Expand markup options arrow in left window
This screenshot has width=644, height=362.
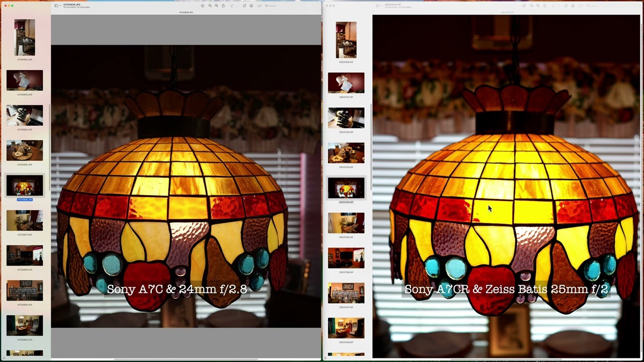[238, 6]
